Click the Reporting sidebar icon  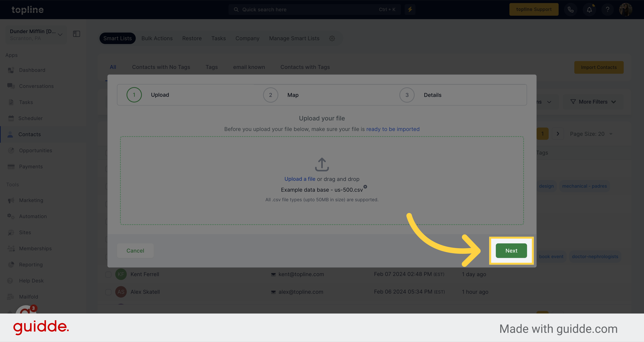click(11, 264)
